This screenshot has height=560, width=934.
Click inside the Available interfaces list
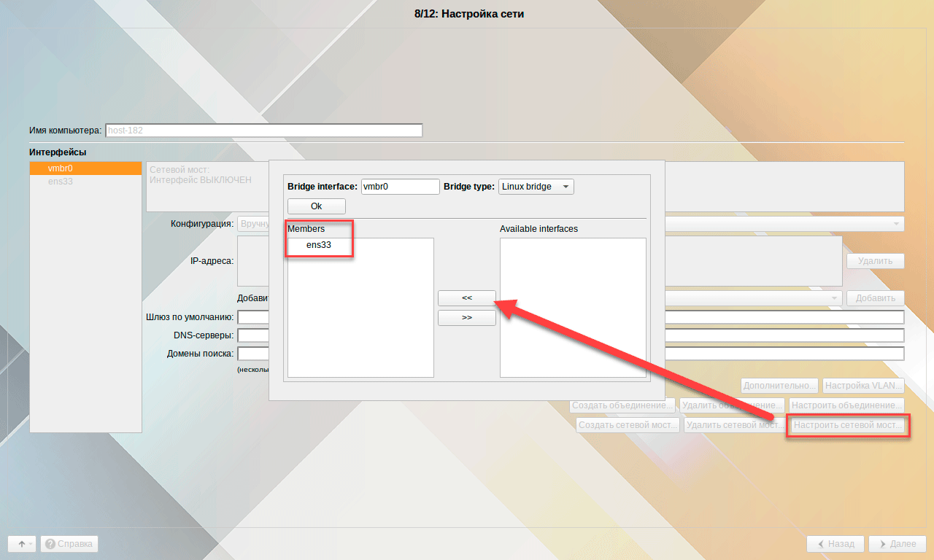[x=573, y=308]
